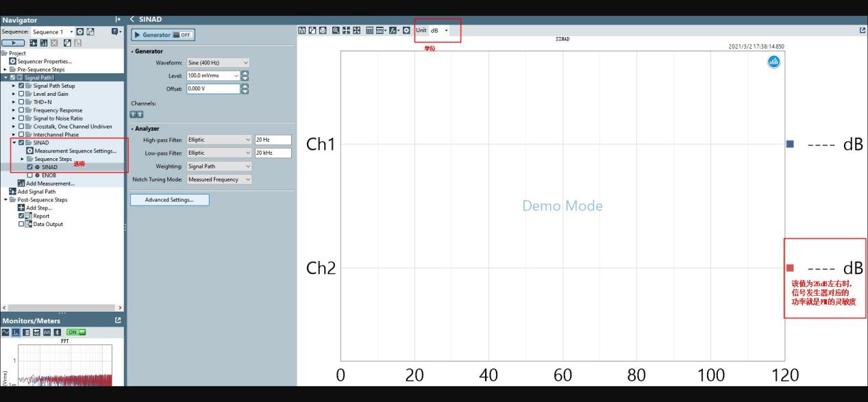
Task: Open sequence settings gear next to Sequence 1
Action: (79, 32)
